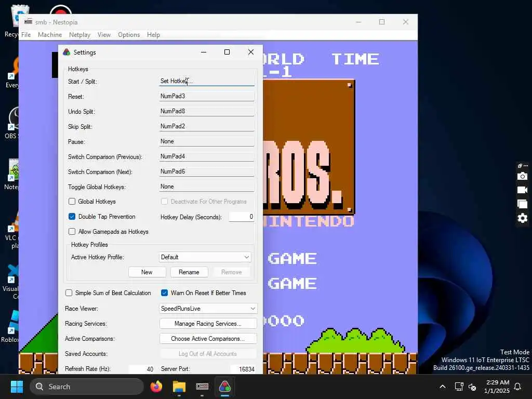
Task: Click Switch Comparison (Previous) field NumPad4
Action: [206, 156]
